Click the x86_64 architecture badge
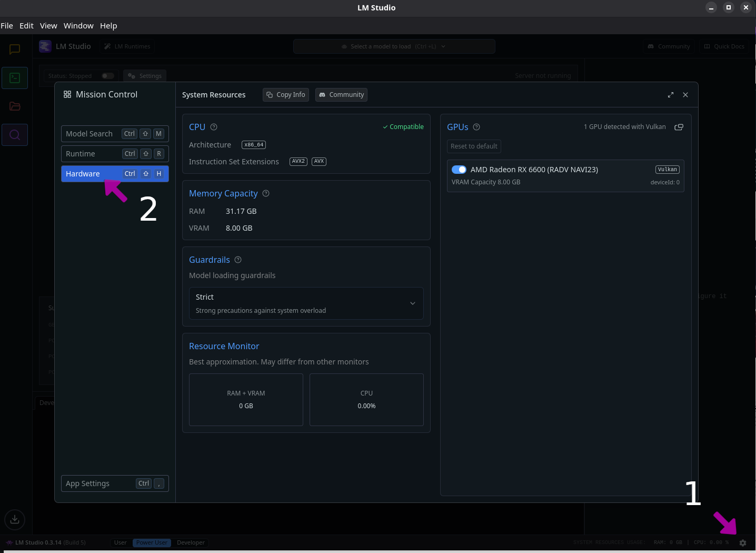 (x=254, y=145)
